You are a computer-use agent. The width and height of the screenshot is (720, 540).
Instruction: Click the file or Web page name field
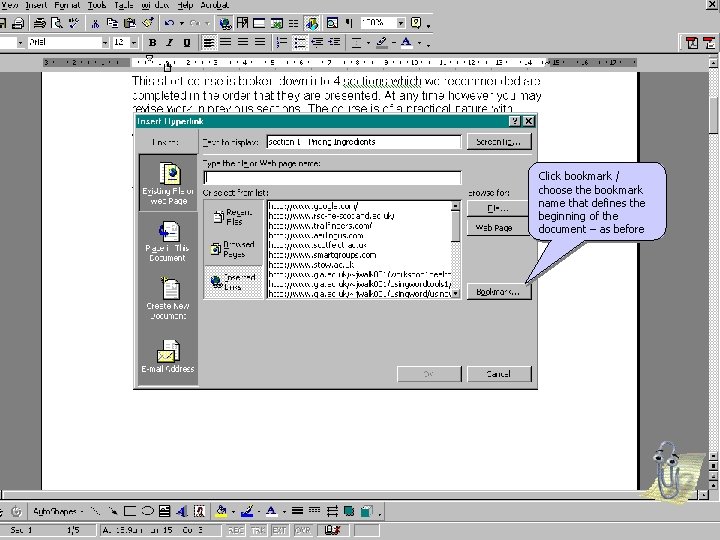(x=332, y=178)
